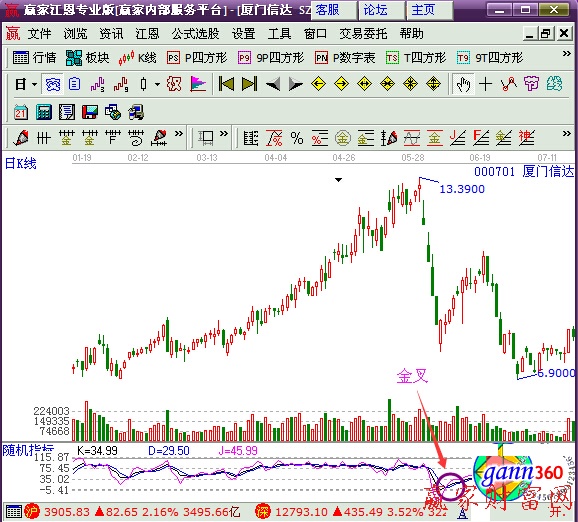Click the floppy disk save icon
The width and height of the screenshot is (578, 522).
tap(90, 112)
